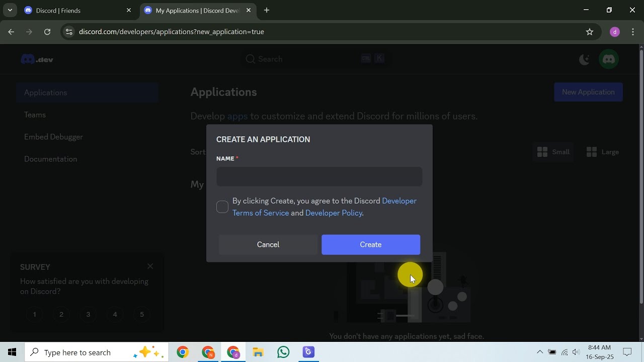This screenshot has height=362, width=644.
Task: Open the Developer Policy link
Action: tap(333, 213)
